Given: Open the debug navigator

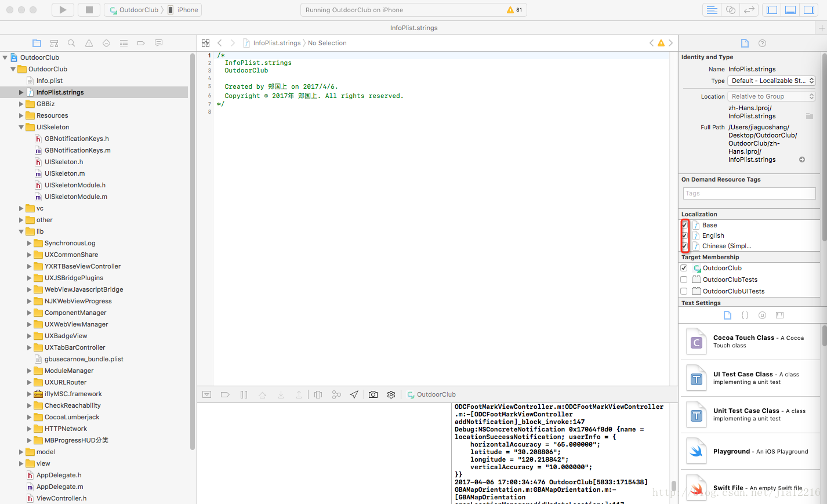Looking at the screenshot, I should coord(124,43).
